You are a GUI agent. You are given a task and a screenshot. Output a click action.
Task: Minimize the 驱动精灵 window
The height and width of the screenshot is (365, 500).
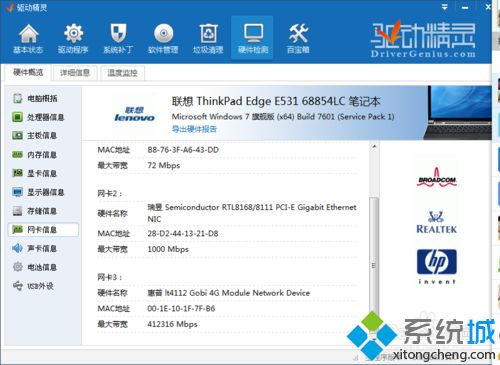465,7
